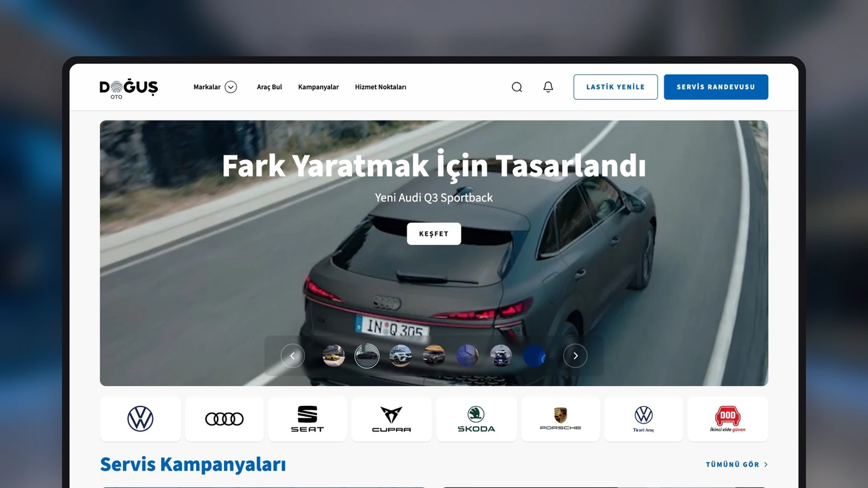Select the white SUV slide thumbnail

401,356
